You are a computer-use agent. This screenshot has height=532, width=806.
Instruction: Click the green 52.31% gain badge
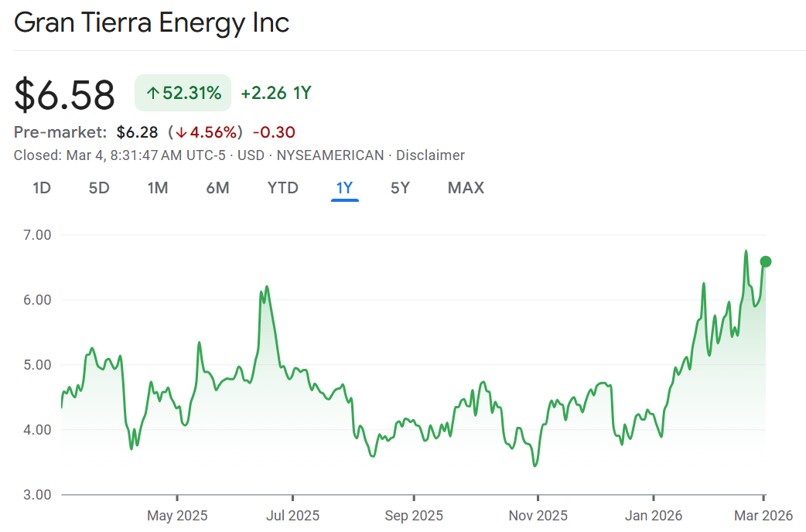(x=183, y=94)
